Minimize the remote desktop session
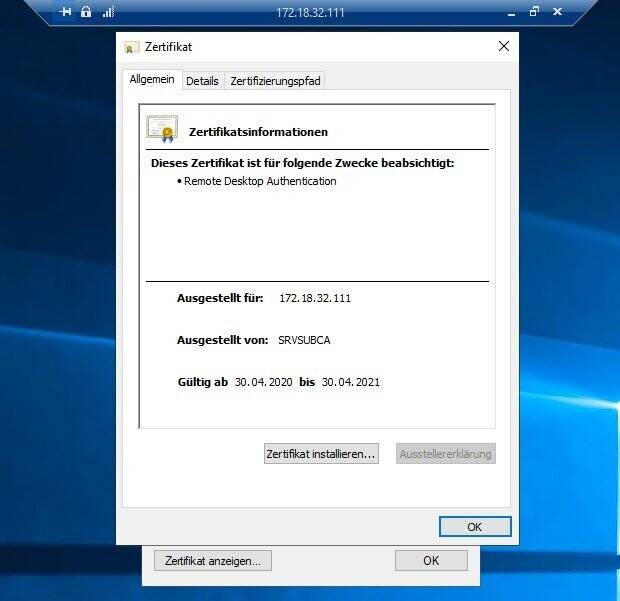 point(509,12)
